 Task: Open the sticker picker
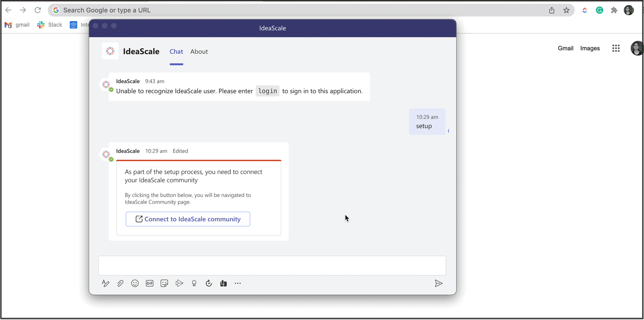click(x=164, y=283)
